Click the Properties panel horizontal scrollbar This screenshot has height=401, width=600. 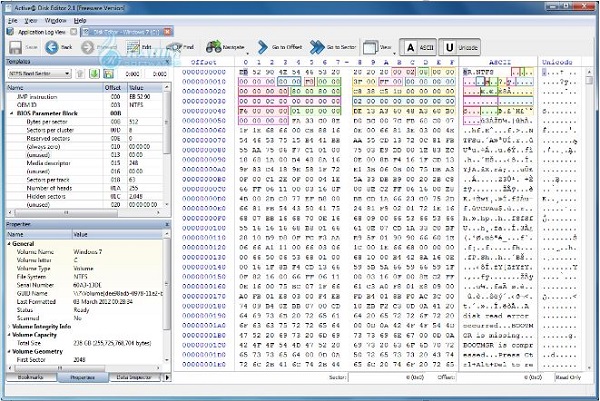click(x=86, y=368)
